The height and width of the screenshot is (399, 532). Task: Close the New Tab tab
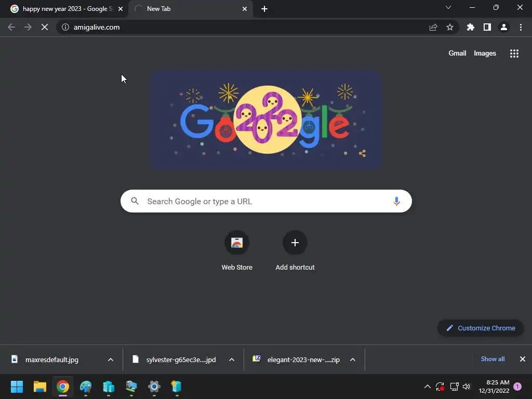[x=245, y=9]
